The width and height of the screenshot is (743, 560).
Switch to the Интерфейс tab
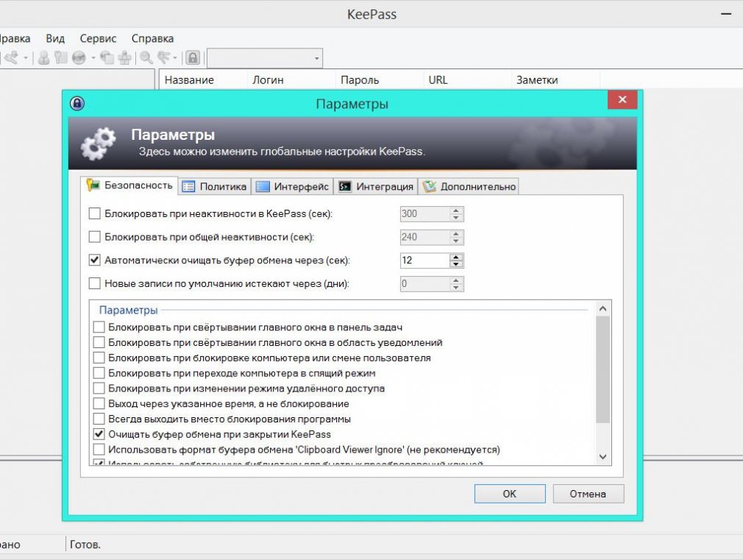(x=292, y=187)
